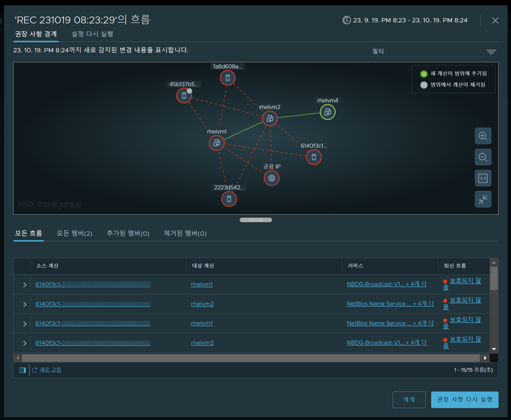Click the table scroll down arrow

[x=494, y=349]
